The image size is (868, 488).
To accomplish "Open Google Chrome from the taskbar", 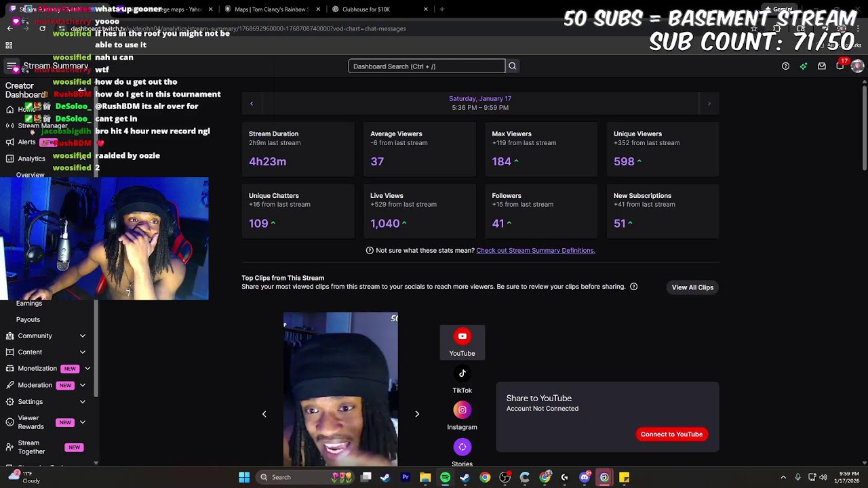I will pos(485,477).
